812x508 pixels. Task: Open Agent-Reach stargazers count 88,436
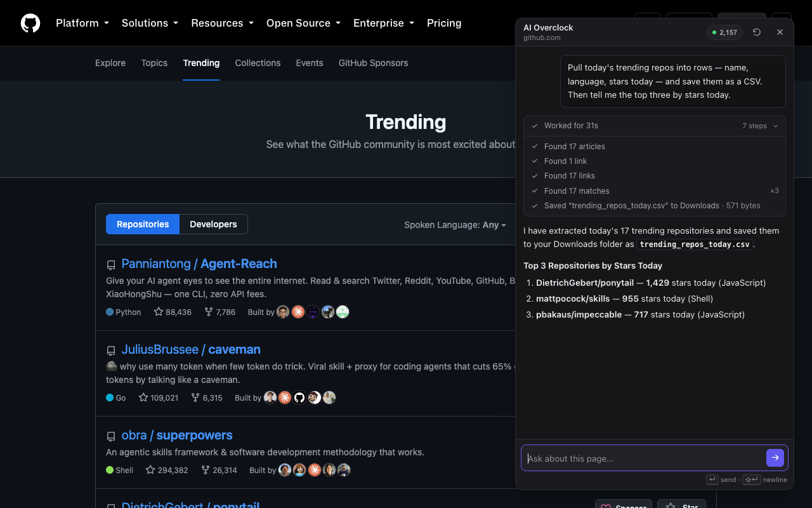pyautogui.click(x=173, y=312)
